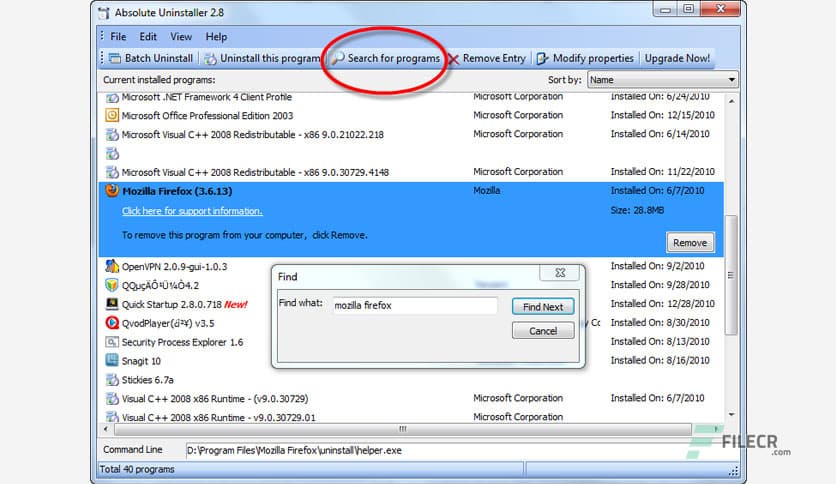The height and width of the screenshot is (484, 836).
Task: Select the Stickies 6.7a program icon
Action: pyautogui.click(x=111, y=380)
